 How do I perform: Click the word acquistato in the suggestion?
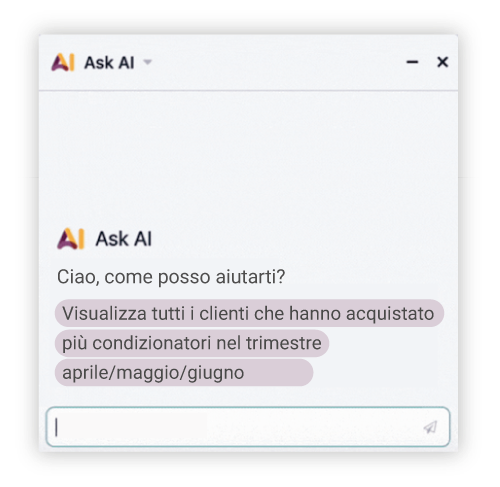(x=390, y=314)
